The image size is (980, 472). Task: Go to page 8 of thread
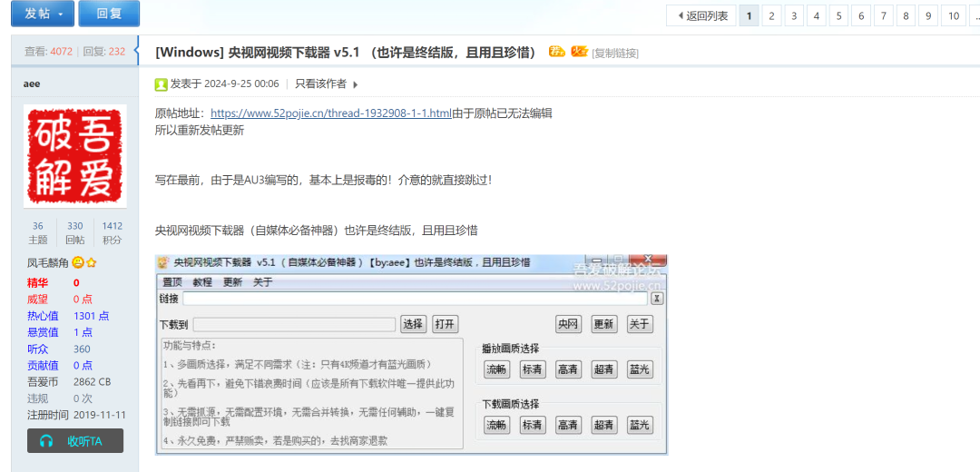tap(906, 16)
